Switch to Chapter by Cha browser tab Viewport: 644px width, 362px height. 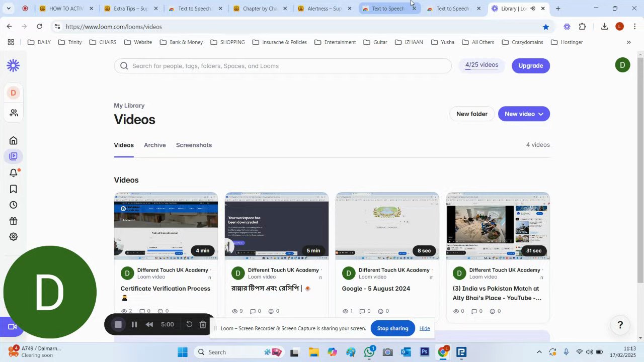(260, 9)
